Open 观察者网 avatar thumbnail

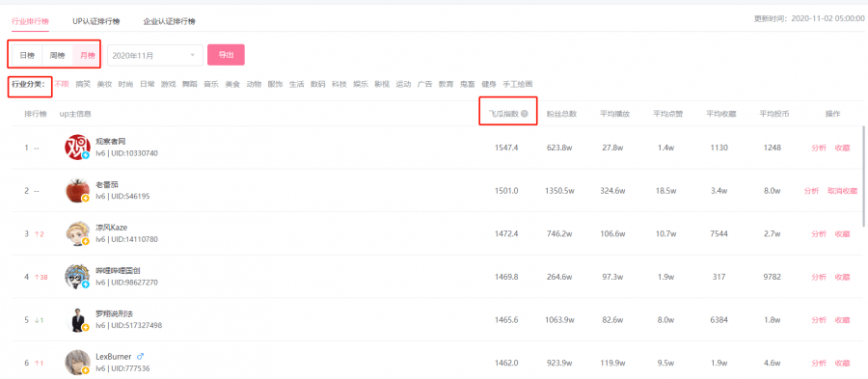tap(77, 148)
